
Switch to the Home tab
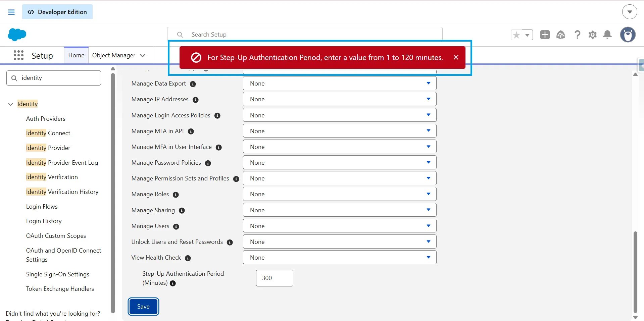click(x=76, y=55)
